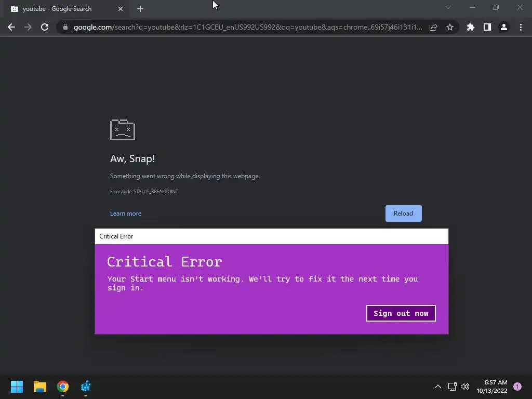Open the Chrome profile avatar

(504, 27)
